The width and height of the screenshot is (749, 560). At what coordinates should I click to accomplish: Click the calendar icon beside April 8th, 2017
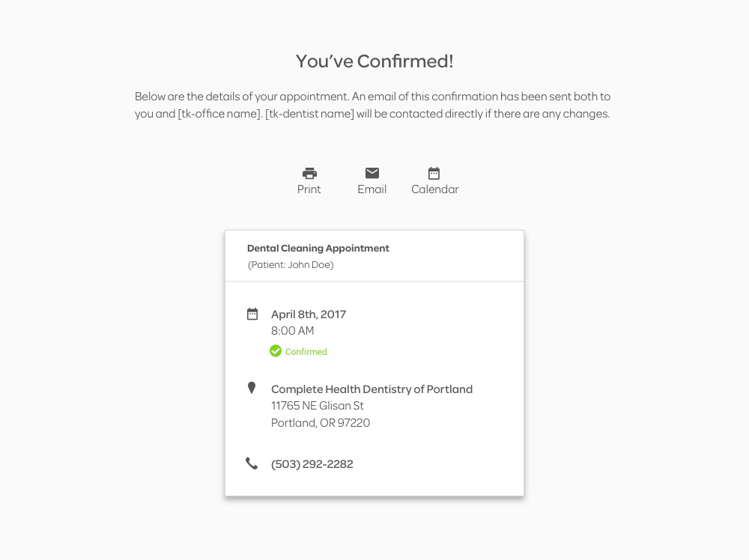(x=252, y=314)
